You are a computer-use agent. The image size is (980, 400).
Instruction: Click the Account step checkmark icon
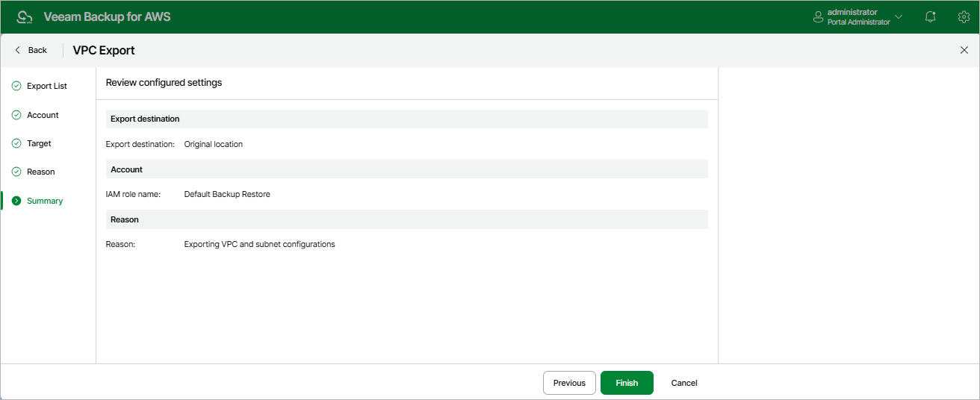tap(16, 115)
